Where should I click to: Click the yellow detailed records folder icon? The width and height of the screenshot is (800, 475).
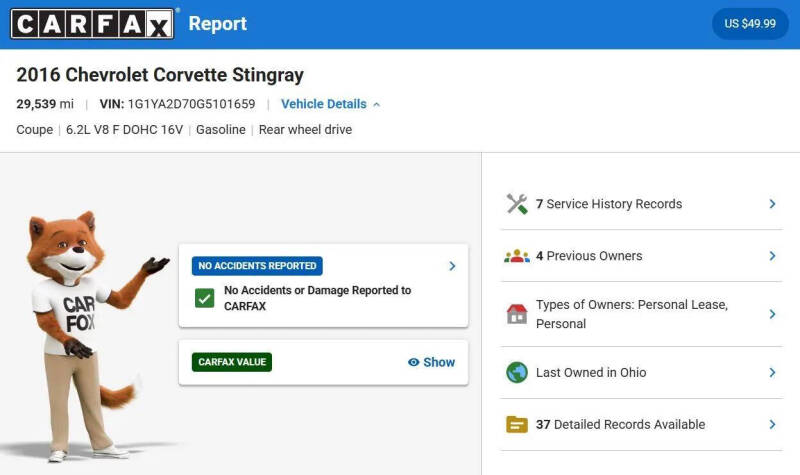(x=517, y=424)
